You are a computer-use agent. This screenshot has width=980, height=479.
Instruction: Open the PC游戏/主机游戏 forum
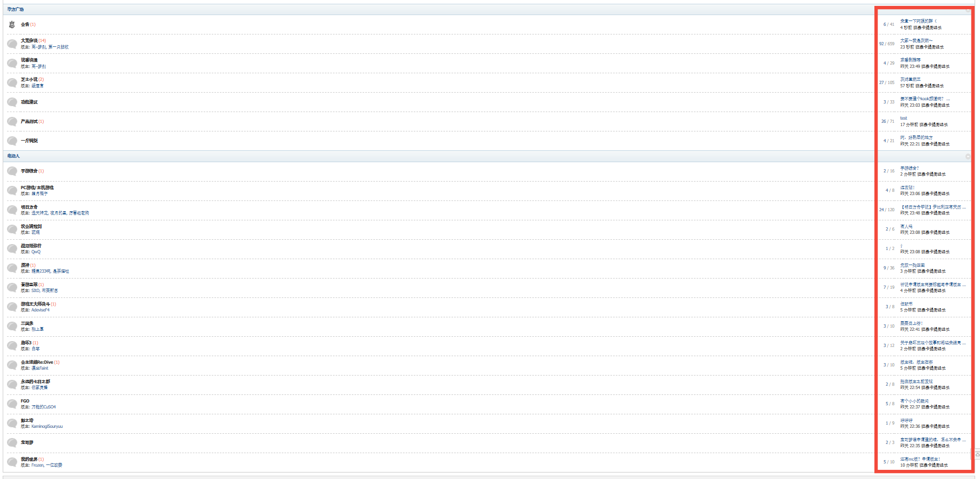(37, 188)
